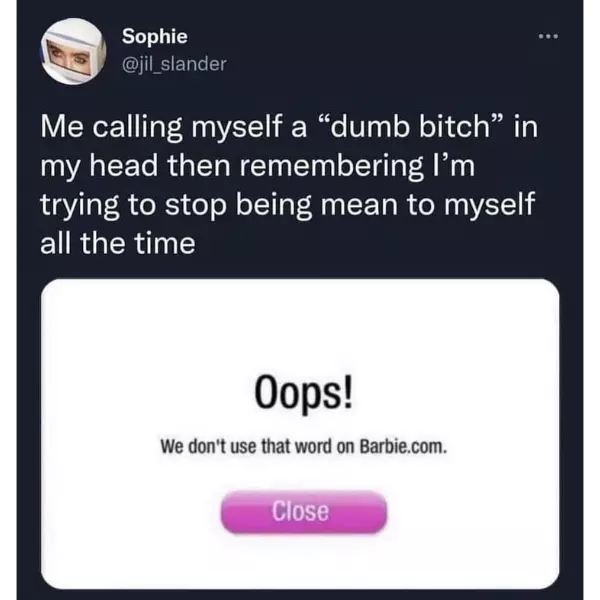Click the tweet line "my head then remembering I'm"

tap(258, 166)
